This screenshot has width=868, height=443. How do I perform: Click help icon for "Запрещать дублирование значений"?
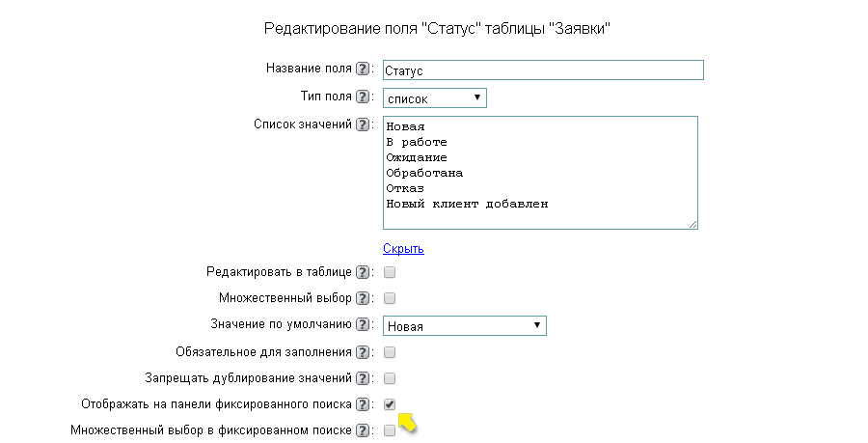(363, 378)
